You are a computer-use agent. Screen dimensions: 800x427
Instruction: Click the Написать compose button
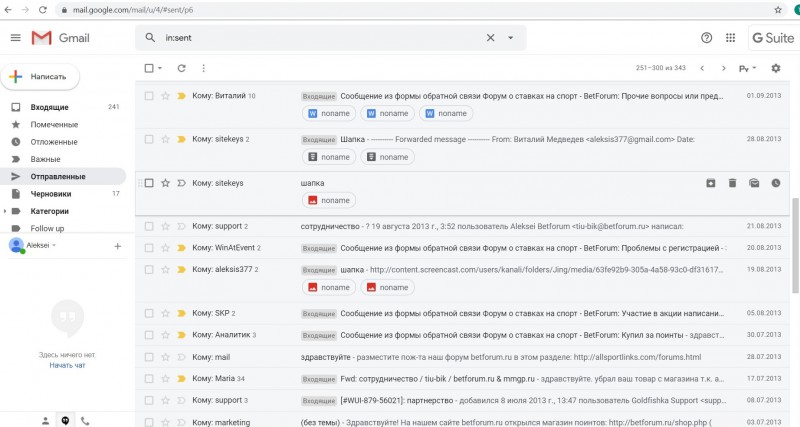click(40, 77)
